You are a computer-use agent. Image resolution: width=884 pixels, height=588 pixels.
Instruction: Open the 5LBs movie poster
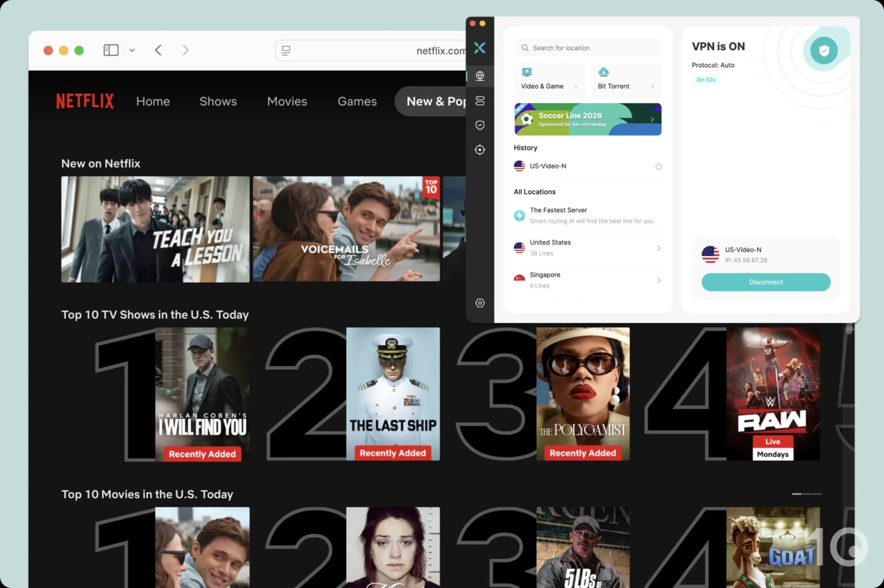(583, 547)
